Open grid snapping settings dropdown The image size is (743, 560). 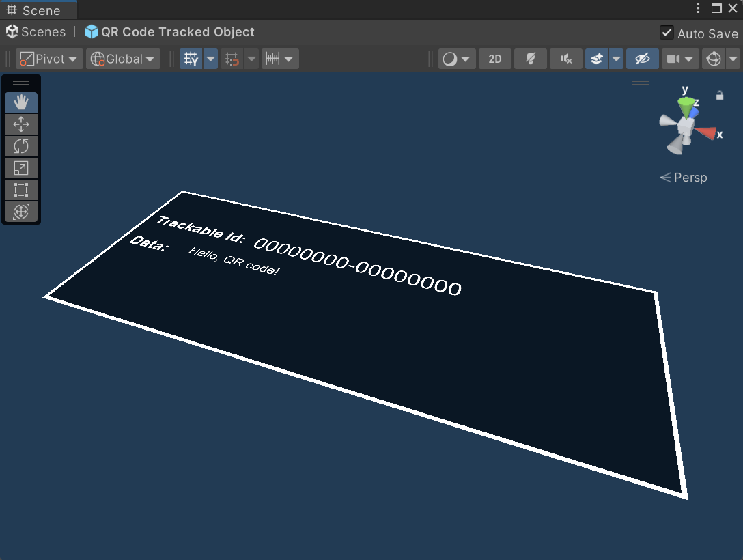pyautogui.click(x=251, y=59)
